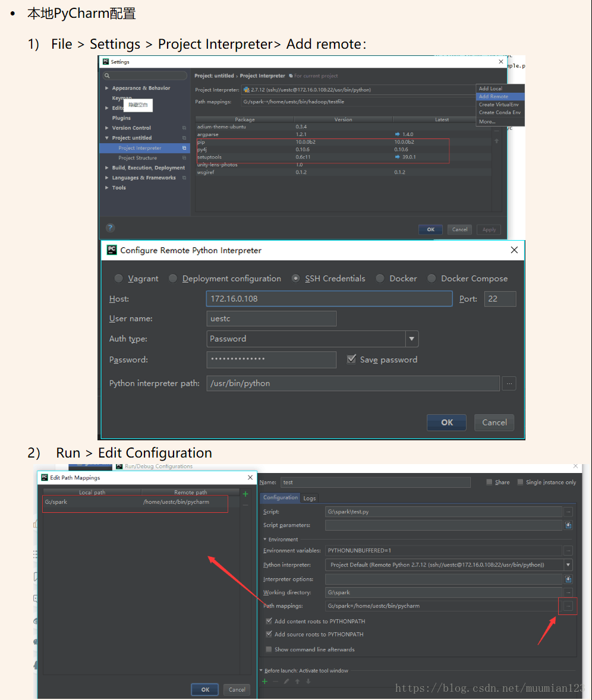Browse for Working directory folder
This screenshot has height=700, width=592.
[x=568, y=592]
